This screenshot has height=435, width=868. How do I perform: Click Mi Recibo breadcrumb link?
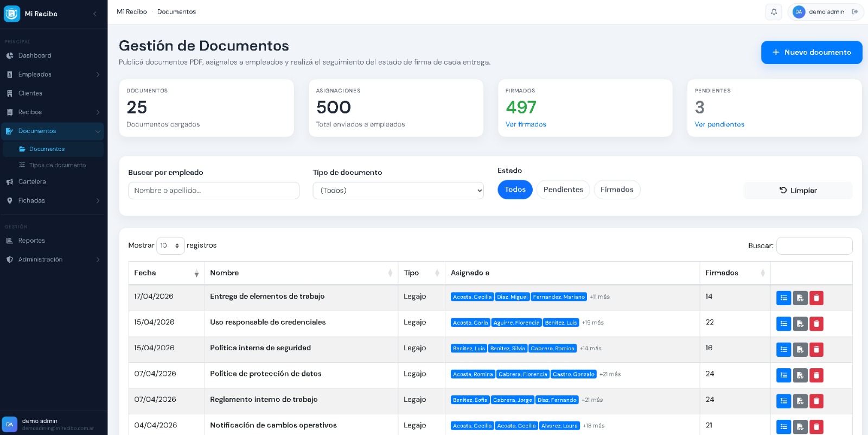(132, 11)
